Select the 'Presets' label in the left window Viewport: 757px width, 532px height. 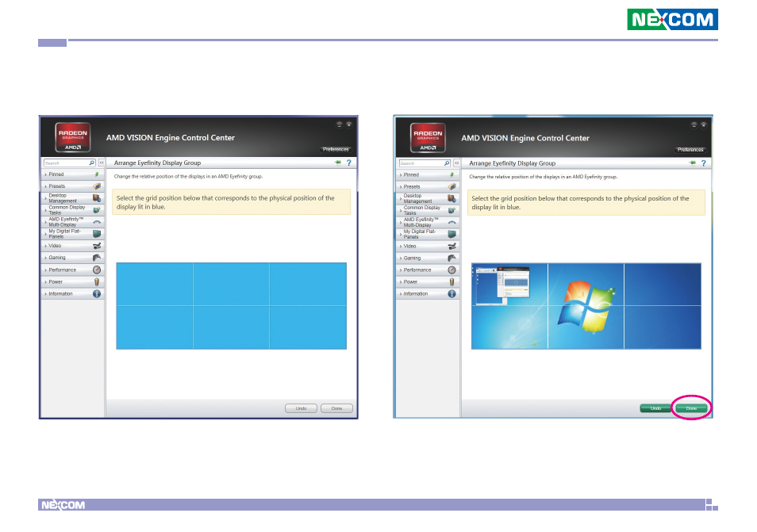(56, 186)
